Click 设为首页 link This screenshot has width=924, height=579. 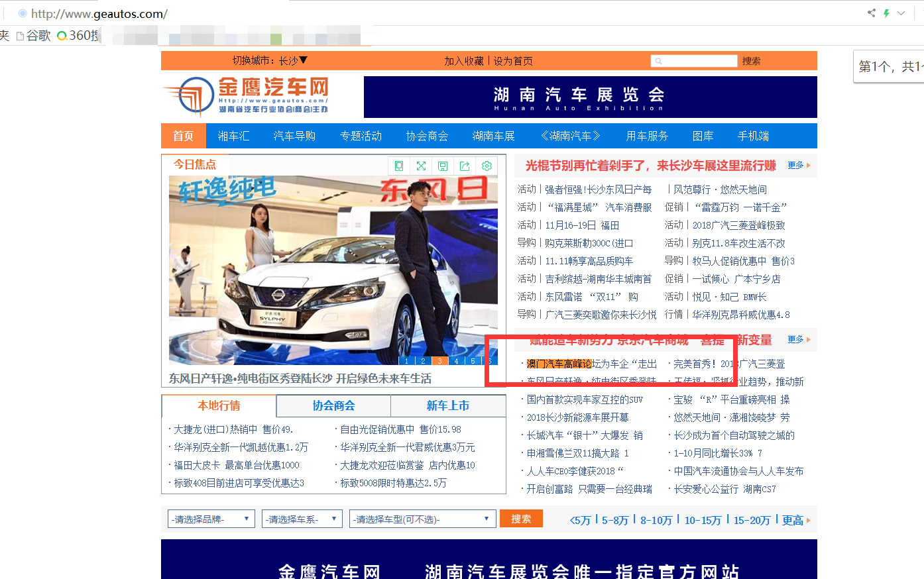pyautogui.click(x=513, y=61)
